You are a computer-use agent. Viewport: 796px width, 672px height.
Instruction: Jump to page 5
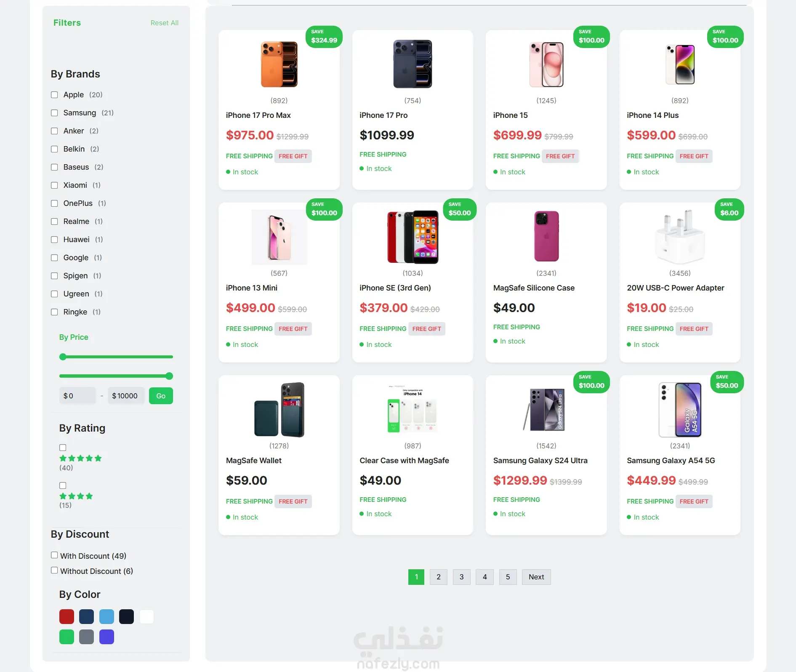(508, 577)
